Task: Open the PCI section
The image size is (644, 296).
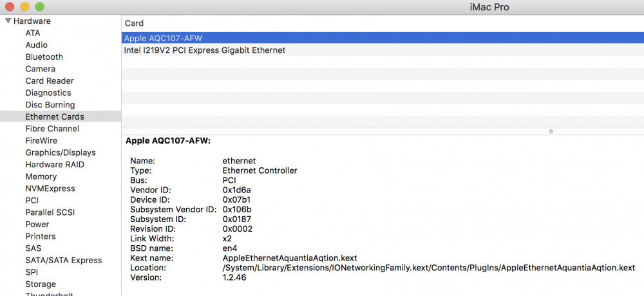Action: click(x=32, y=200)
